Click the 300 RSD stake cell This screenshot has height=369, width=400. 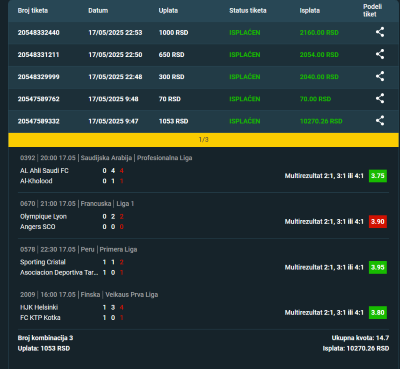coord(171,77)
